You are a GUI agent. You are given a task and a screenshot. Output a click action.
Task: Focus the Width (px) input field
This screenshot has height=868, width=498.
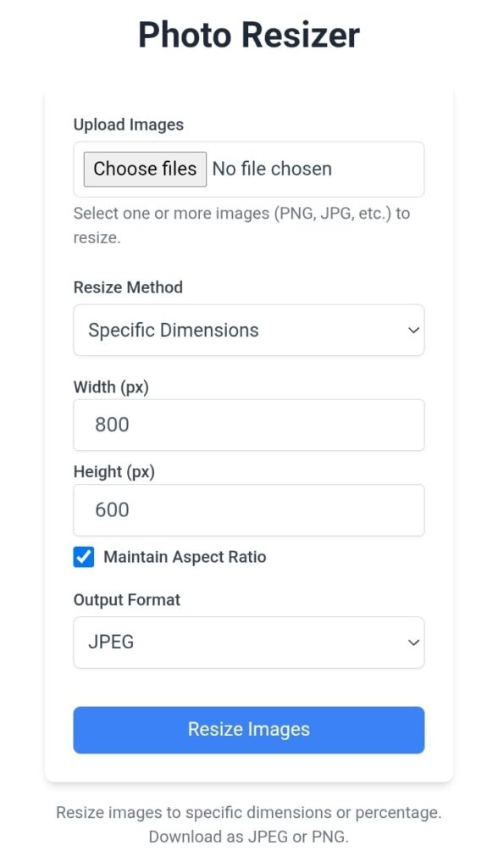249,425
